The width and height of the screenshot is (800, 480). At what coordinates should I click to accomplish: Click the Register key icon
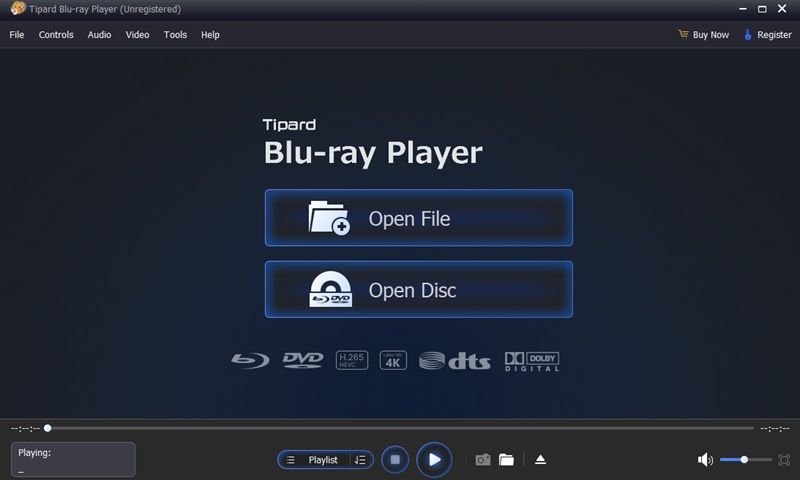point(747,35)
